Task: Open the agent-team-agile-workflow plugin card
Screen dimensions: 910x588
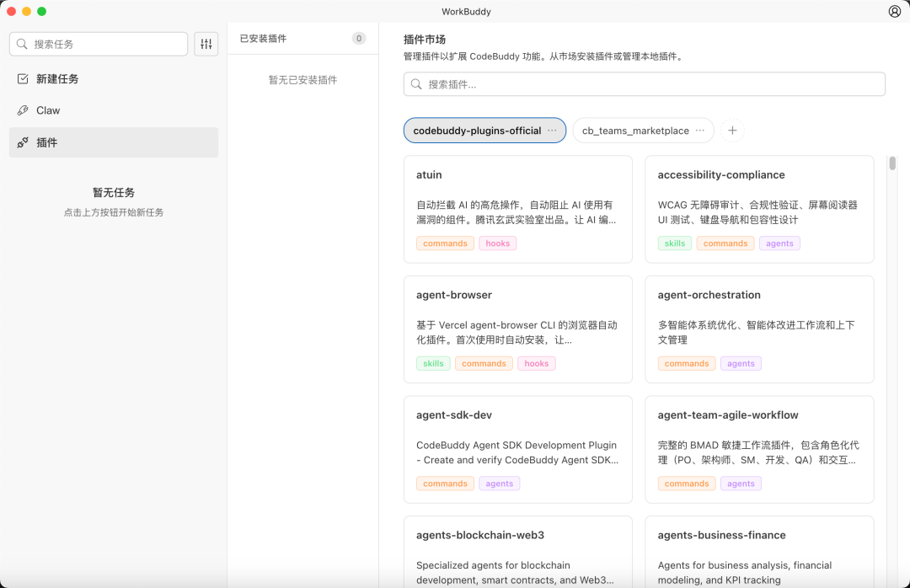Action: 759,449
